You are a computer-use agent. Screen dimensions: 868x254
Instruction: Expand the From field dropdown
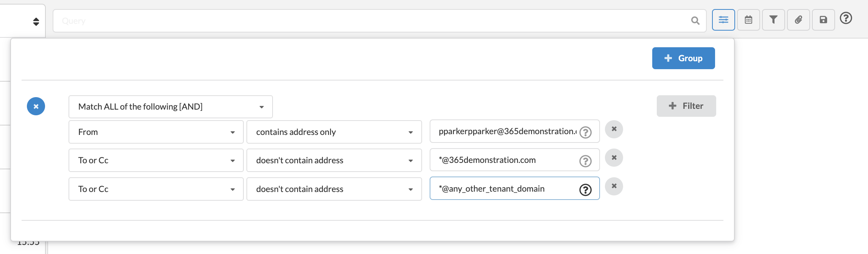coord(156,132)
